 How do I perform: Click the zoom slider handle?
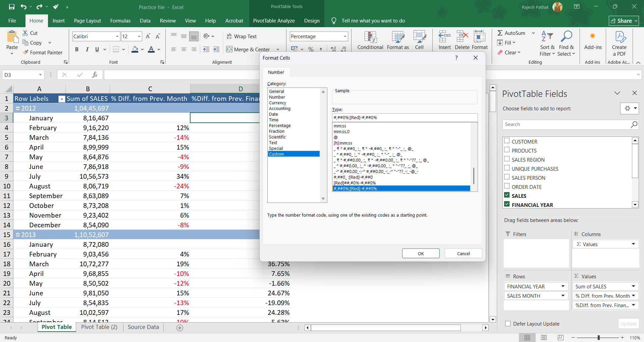[599, 337]
